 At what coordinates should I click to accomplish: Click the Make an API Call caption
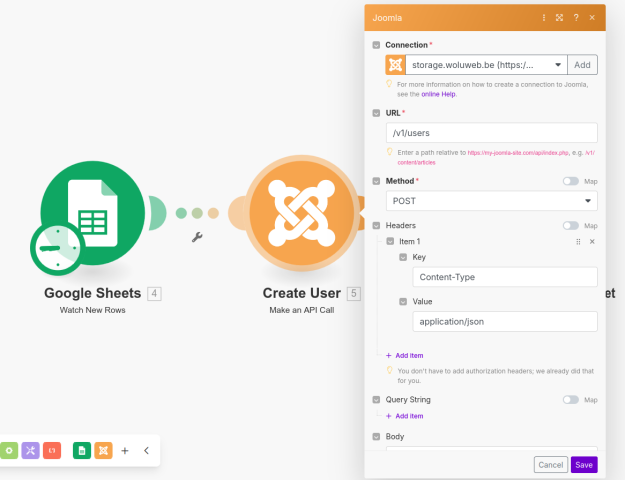click(x=302, y=310)
